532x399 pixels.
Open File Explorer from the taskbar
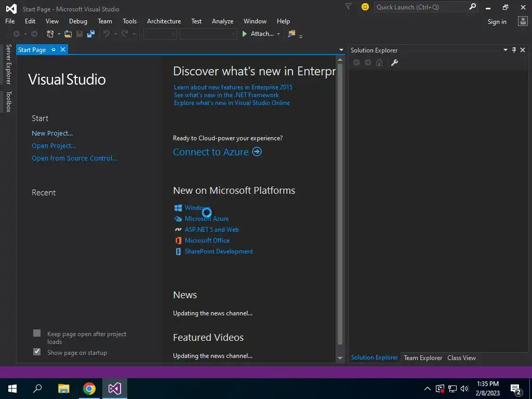[x=63, y=389]
